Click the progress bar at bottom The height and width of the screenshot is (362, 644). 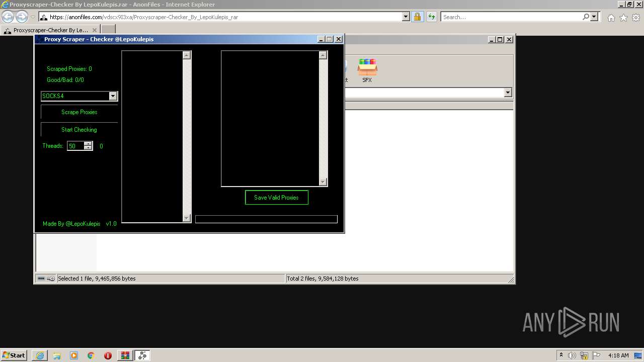point(266,219)
